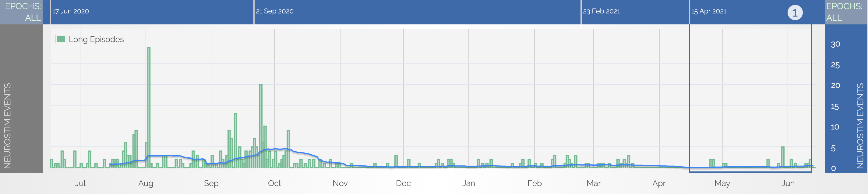Select the 23 Feb 2021 epoch segment

click(635, 12)
